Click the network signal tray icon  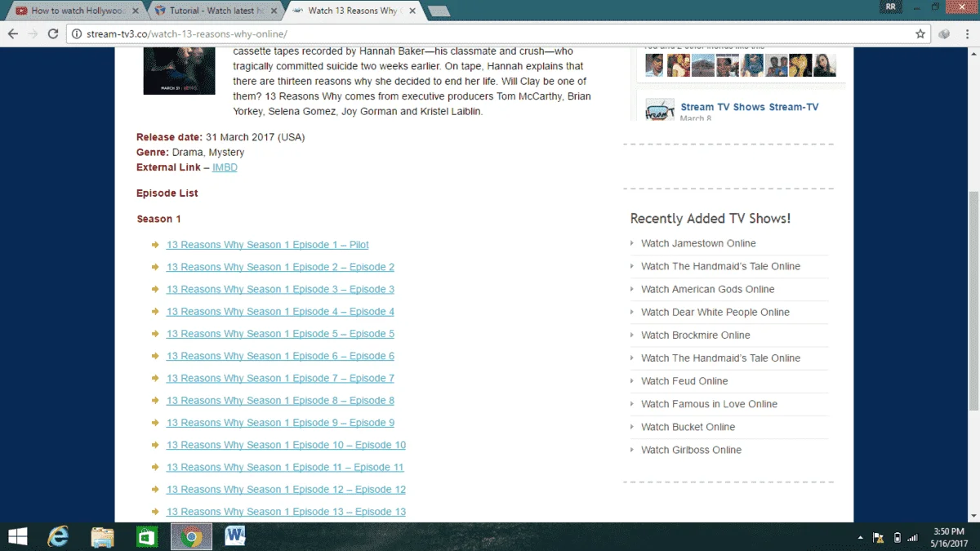click(913, 538)
